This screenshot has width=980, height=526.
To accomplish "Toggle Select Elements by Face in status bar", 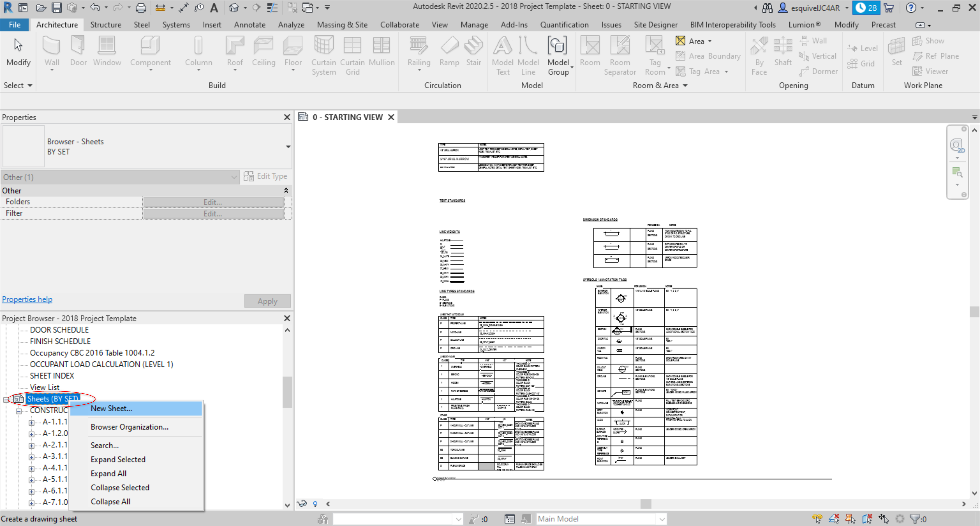I will tap(867, 518).
